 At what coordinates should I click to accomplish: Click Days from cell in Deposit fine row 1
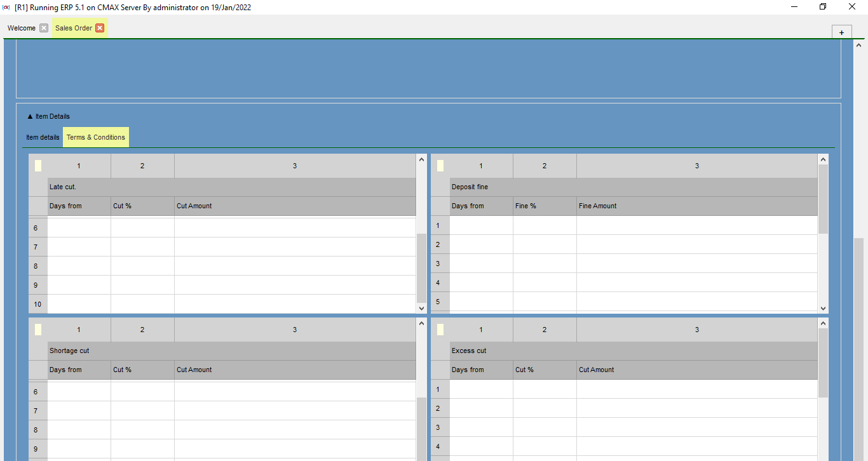pos(481,225)
